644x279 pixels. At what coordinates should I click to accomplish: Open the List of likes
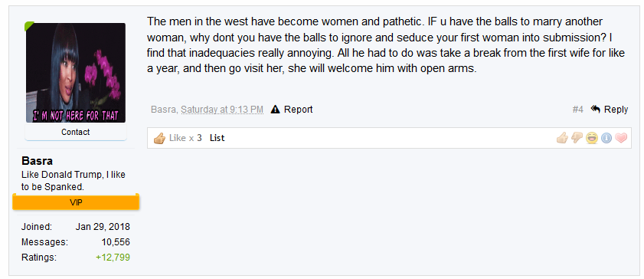point(217,138)
